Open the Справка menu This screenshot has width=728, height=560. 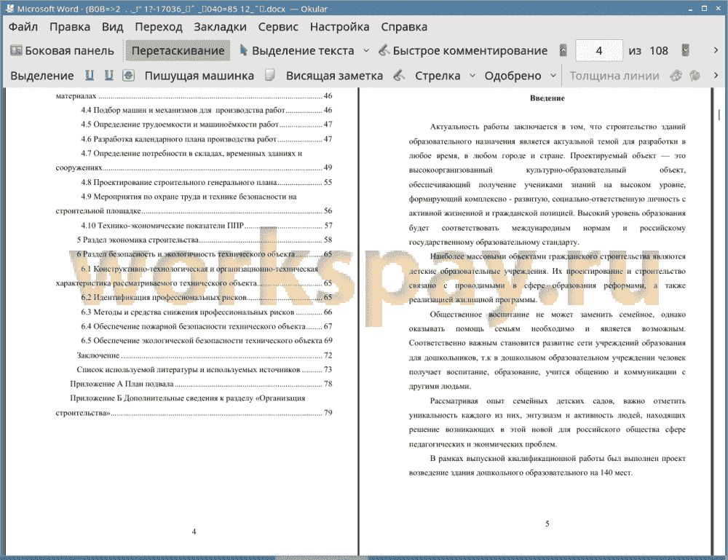click(404, 27)
